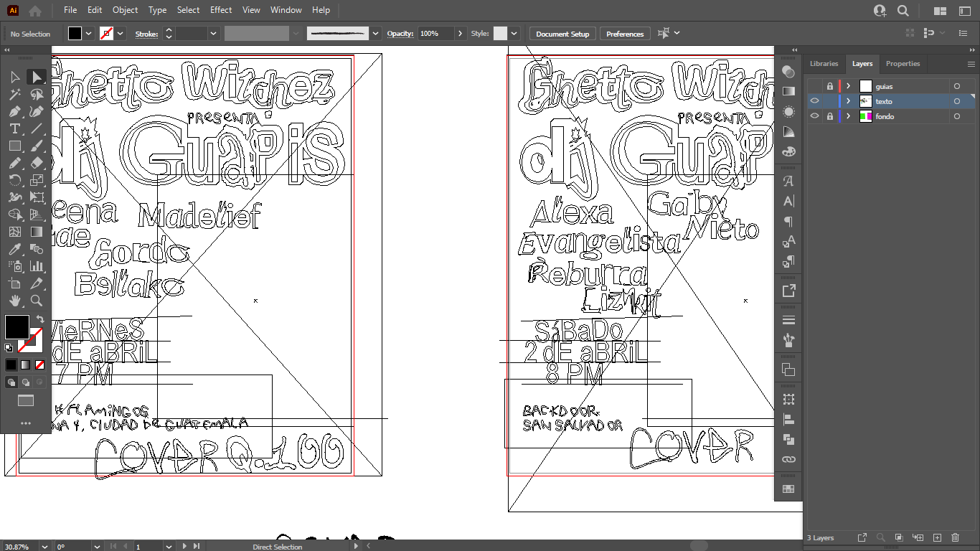This screenshot has height=551, width=980.
Task: Open the opacity value dropdown
Action: click(x=460, y=34)
